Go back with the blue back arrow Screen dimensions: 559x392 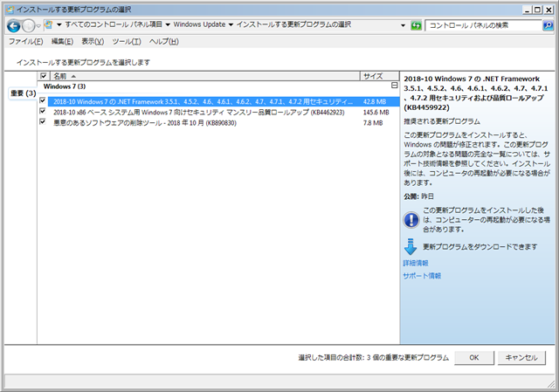pyautogui.click(x=14, y=25)
